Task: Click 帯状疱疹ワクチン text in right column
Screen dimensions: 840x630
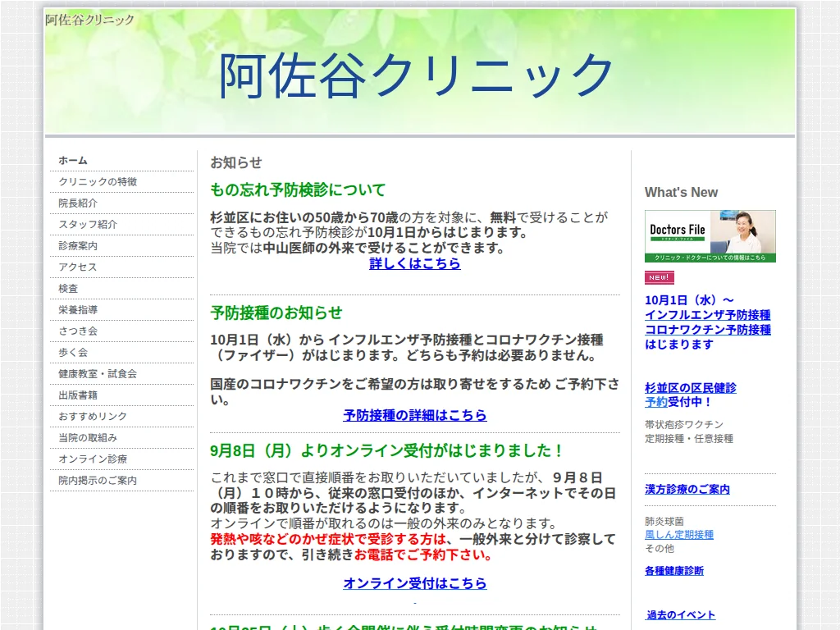Action: pyautogui.click(x=683, y=425)
